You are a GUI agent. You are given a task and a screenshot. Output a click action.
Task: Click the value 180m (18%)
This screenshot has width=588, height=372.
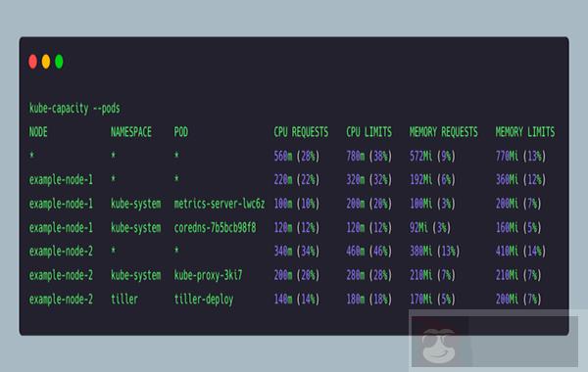point(369,300)
